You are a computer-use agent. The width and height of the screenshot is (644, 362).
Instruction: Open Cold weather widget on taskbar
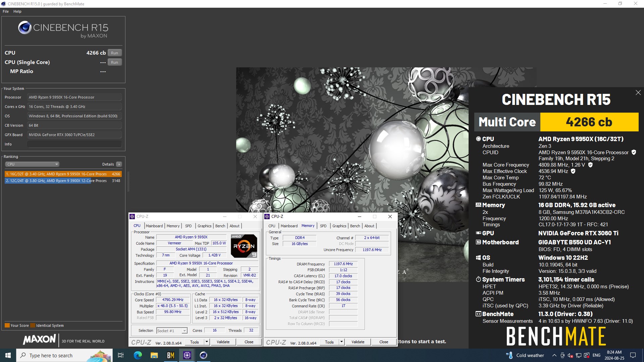[525, 355]
